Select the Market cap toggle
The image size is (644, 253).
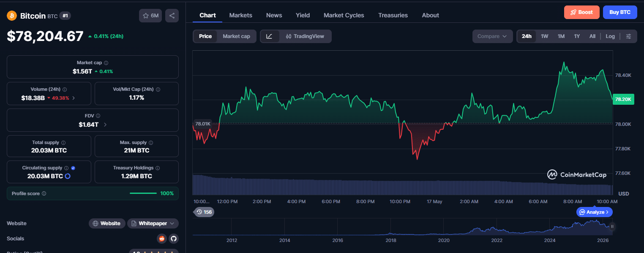(x=236, y=36)
